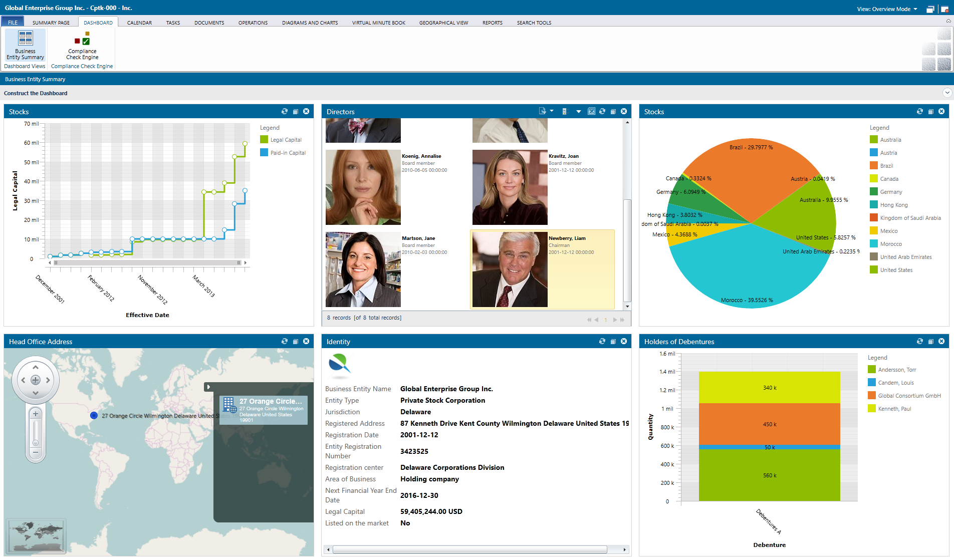Collapse the map address side panel arrow
The height and width of the screenshot is (560, 954).
[x=209, y=387]
